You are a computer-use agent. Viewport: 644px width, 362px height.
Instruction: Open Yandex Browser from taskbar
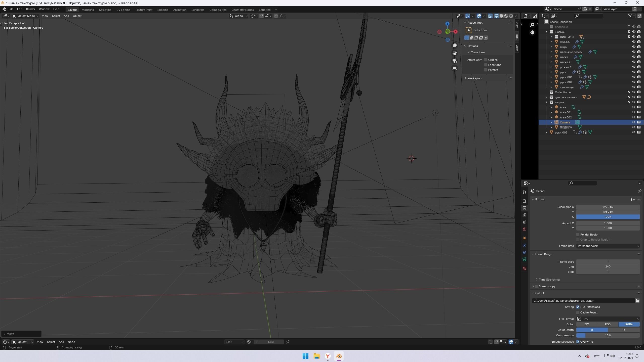coord(328,356)
